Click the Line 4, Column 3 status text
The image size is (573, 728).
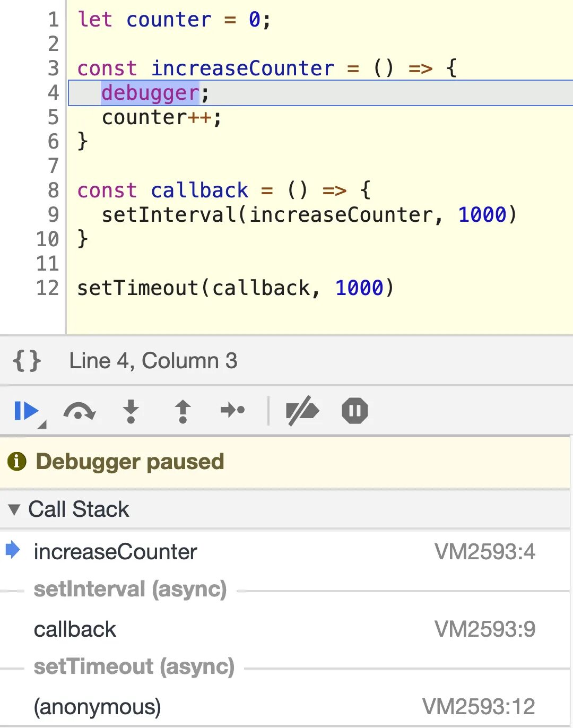click(x=153, y=361)
